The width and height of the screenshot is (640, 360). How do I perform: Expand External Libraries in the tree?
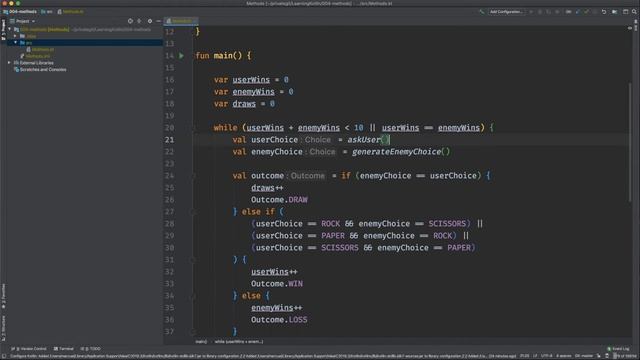9,63
